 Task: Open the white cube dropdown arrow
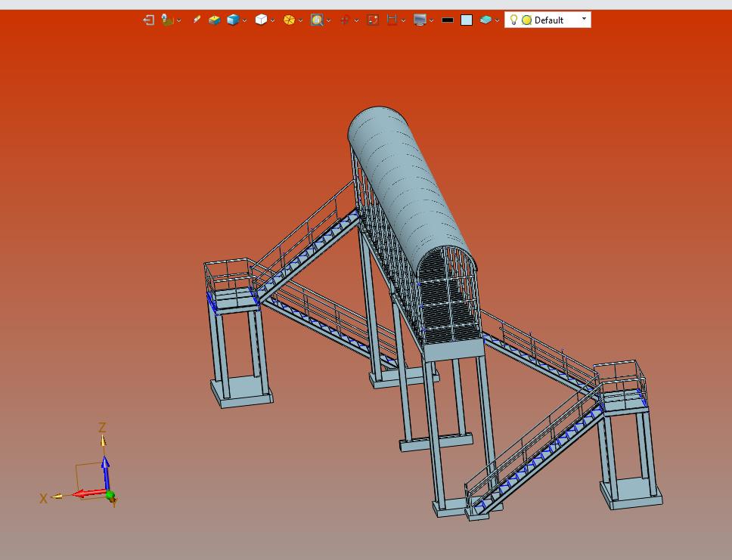272,20
